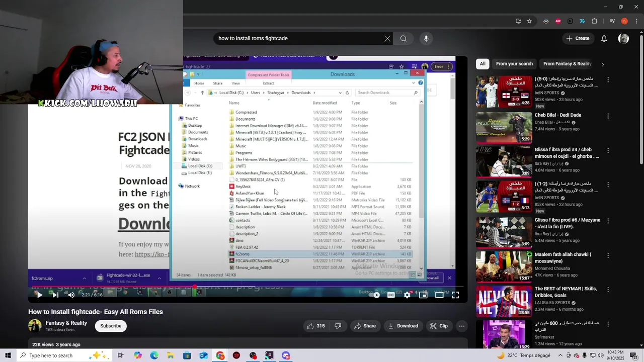
Task: Select "From Fantasy & Reality" chip
Action: (567, 64)
